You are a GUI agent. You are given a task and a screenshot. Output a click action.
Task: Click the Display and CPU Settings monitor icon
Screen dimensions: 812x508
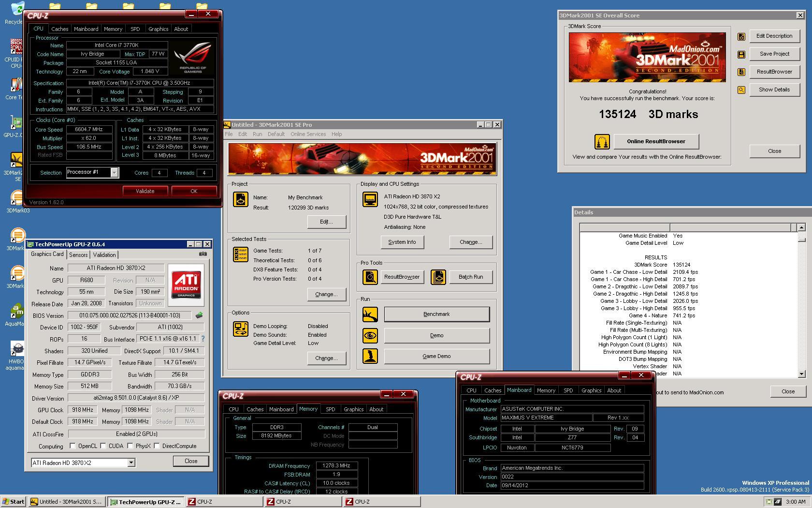coord(370,199)
